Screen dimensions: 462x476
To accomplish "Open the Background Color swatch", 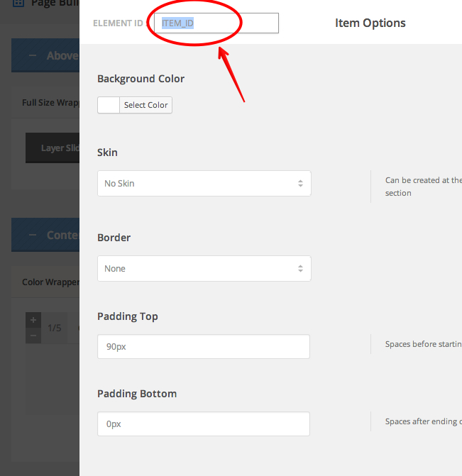I will pyautogui.click(x=109, y=105).
